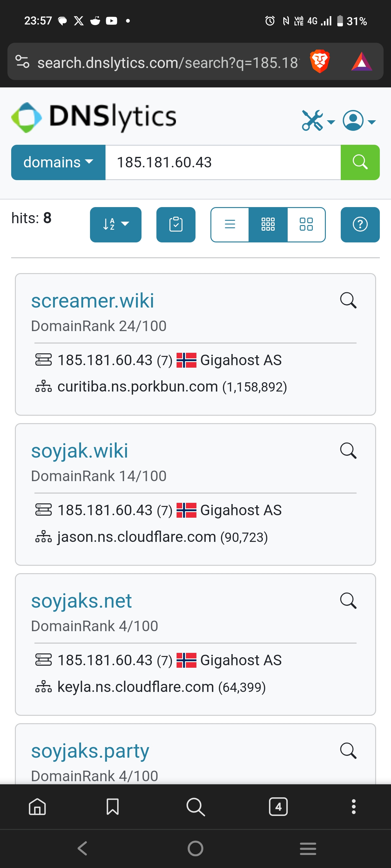Go to browser home page

[x=37, y=806]
